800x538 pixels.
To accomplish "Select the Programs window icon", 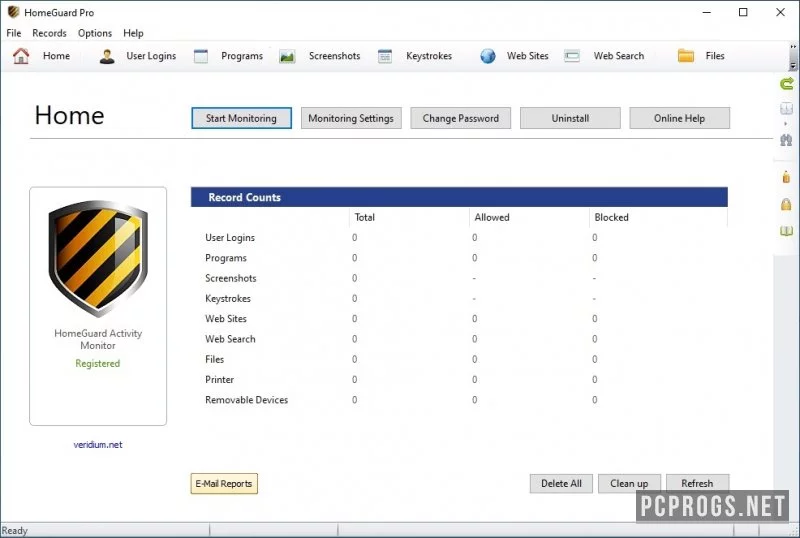I will pos(201,56).
